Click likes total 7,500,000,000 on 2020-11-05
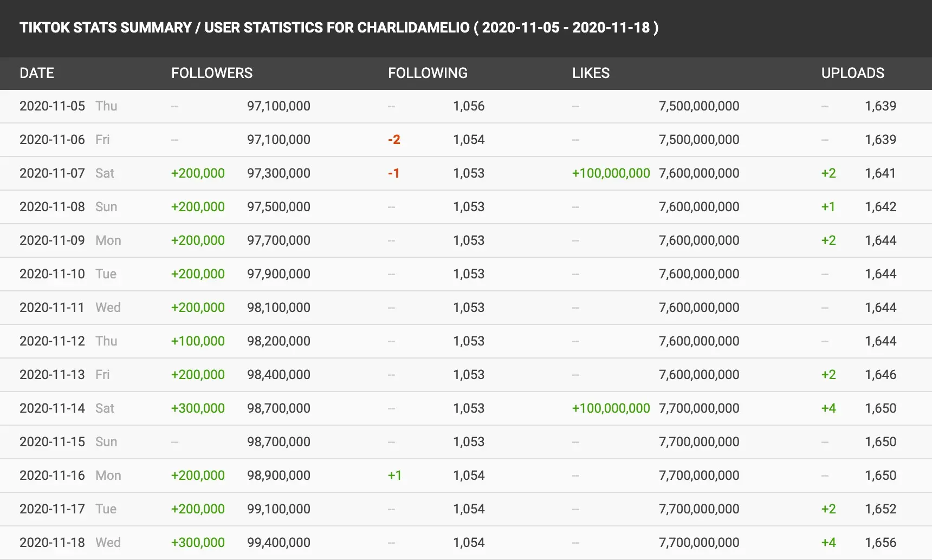Viewport: 932px width, 560px height. (699, 106)
